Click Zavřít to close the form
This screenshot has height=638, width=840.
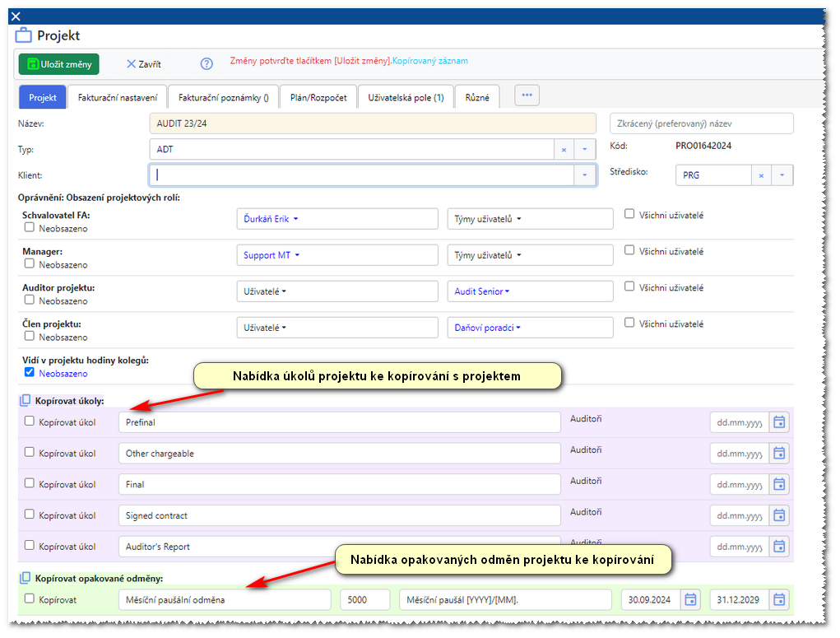143,64
